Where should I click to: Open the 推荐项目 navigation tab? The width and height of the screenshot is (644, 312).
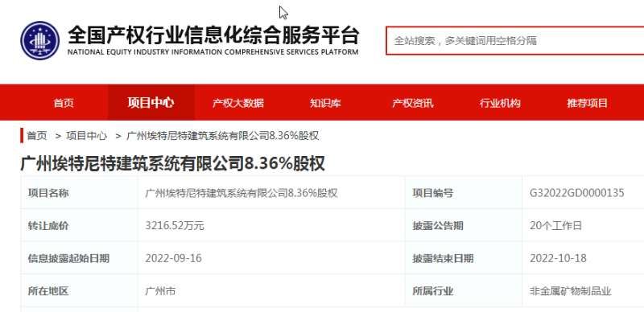587,103
